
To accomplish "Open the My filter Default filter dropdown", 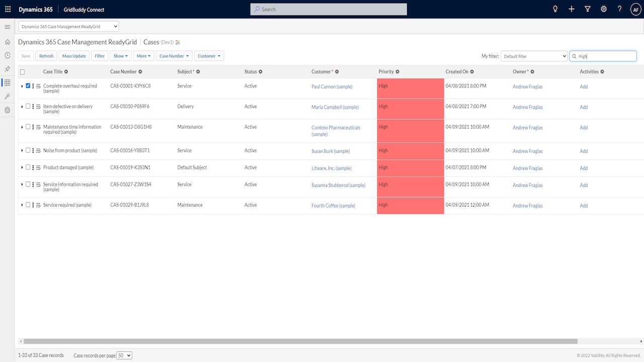I will click(534, 56).
